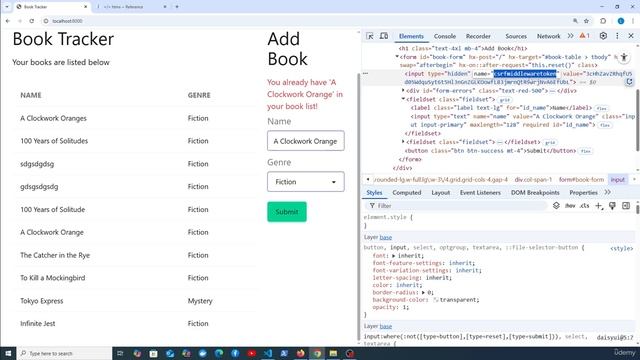Click the taskbar search box
This screenshot has height=360, width=640.
(x=64, y=353)
